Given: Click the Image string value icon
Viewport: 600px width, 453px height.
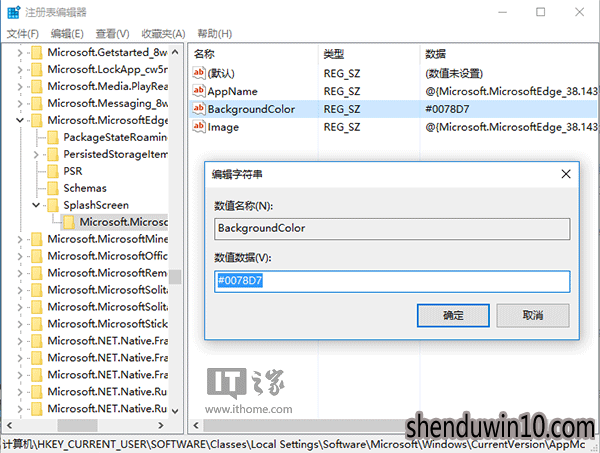Looking at the screenshot, I should pyautogui.click(x=199, y=127).
